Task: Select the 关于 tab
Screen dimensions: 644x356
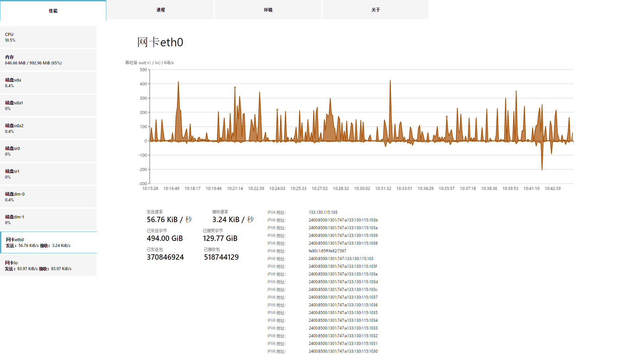Action: [376, 10]
